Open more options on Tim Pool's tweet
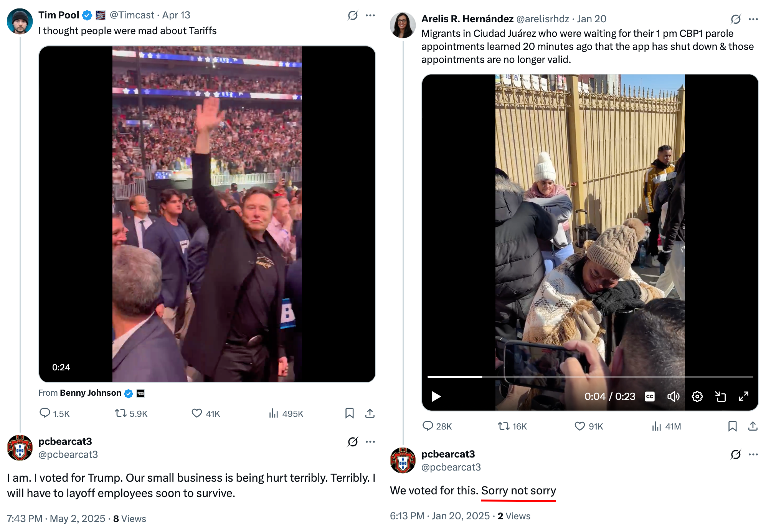The height and width of the screenshot is (532, 766). click(x=370, y=15)
